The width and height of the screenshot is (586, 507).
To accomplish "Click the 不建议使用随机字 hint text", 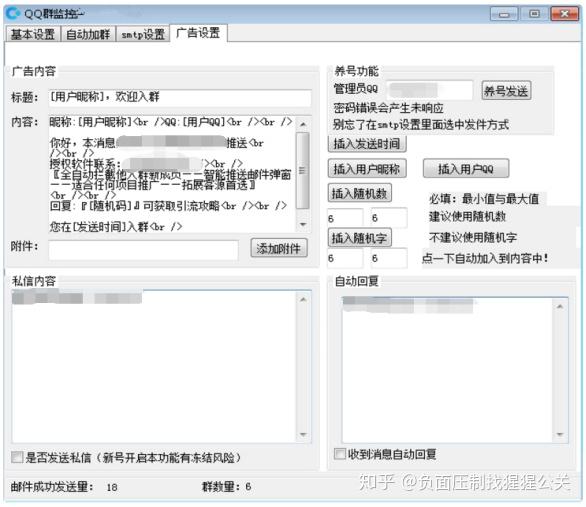I will (473, 237).
